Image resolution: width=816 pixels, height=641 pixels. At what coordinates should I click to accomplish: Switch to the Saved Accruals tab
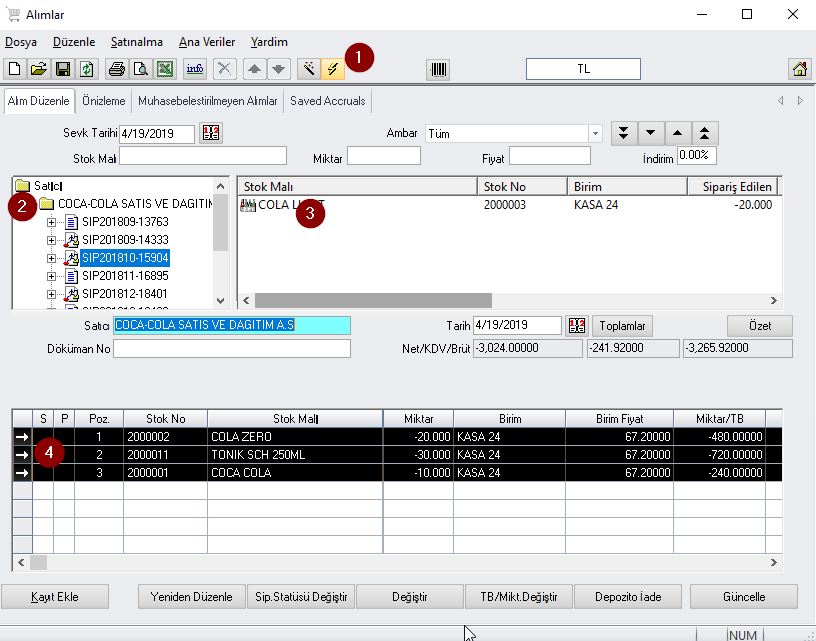point(328,101)
